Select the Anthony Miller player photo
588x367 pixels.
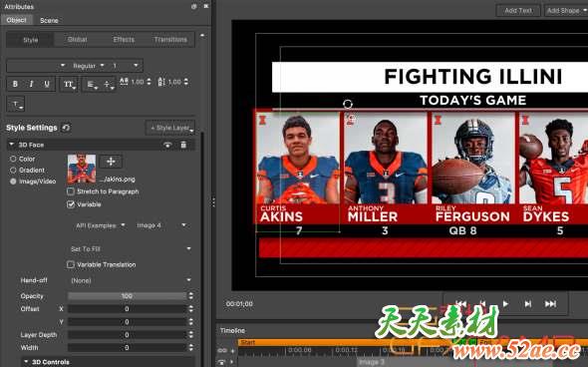coord(385,159)
